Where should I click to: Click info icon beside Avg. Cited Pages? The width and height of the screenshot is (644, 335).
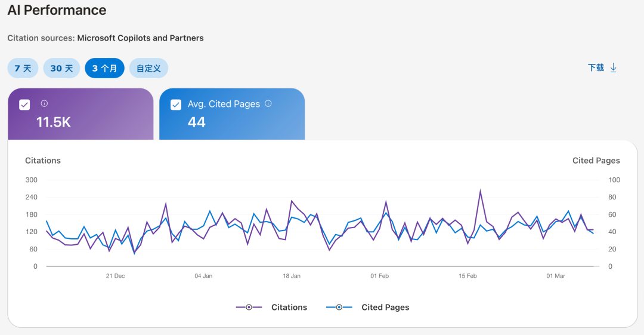268,103
